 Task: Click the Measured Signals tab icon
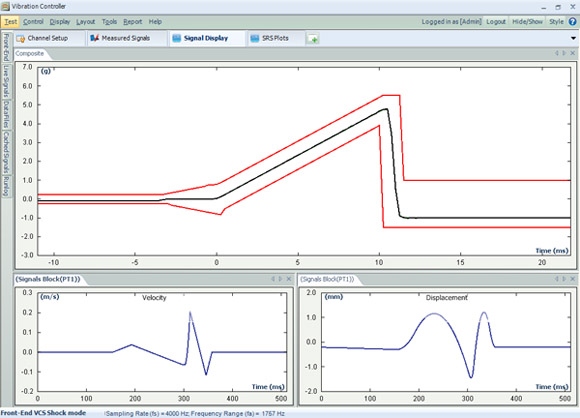(95, 38)
